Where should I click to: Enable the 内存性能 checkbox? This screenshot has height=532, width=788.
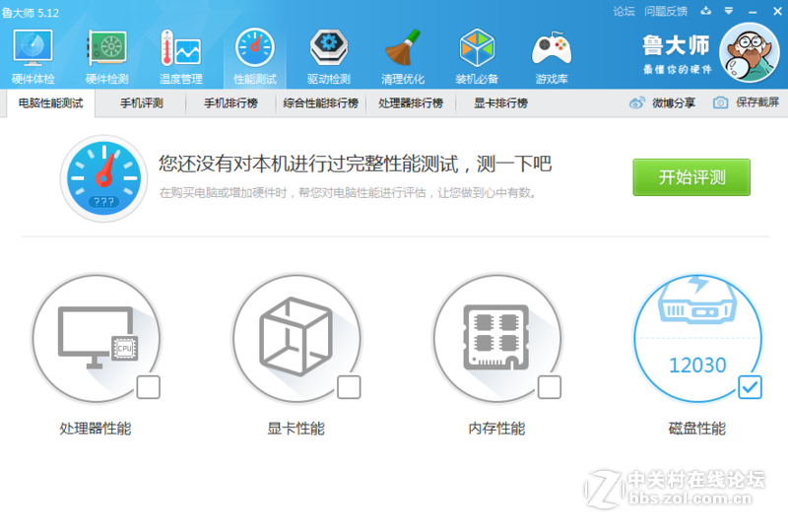point(550,387)
